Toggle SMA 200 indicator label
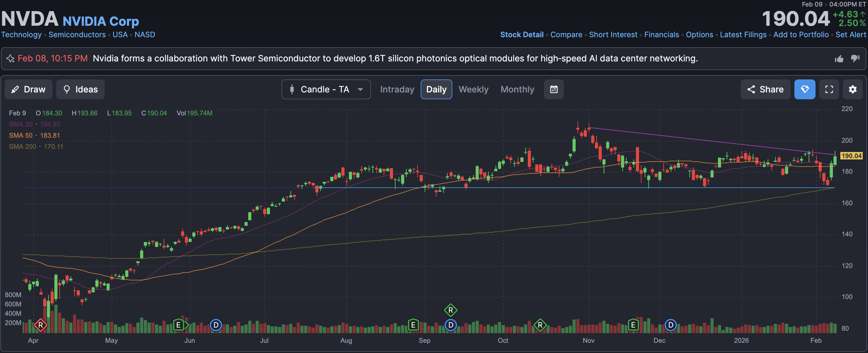 [x=22, y=146]
